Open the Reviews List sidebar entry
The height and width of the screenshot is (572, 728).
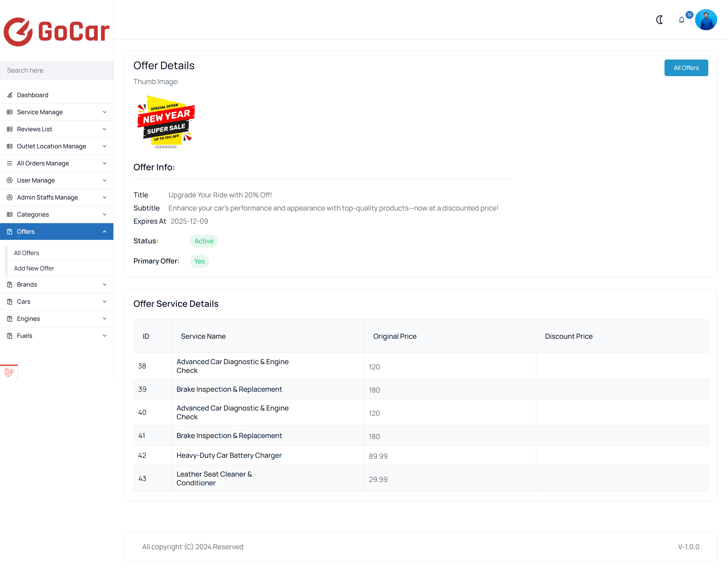click(57, 129)
